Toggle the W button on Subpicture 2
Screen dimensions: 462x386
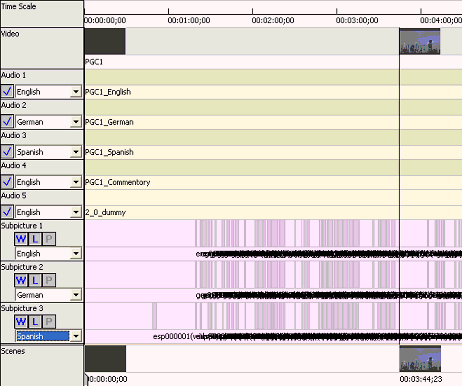pos(21,280)
